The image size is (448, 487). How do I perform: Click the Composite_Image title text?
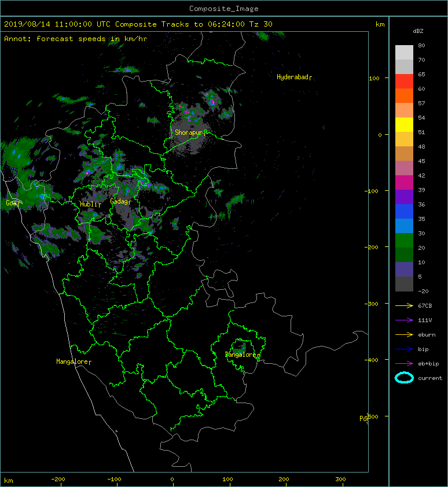pyautogui.click(x=224, y=9)
